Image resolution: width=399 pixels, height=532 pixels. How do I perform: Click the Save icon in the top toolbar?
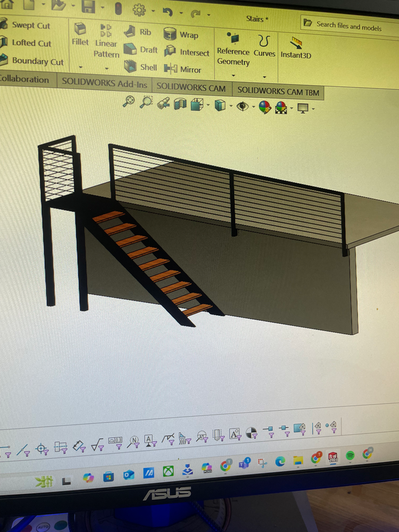pos(88,6)
